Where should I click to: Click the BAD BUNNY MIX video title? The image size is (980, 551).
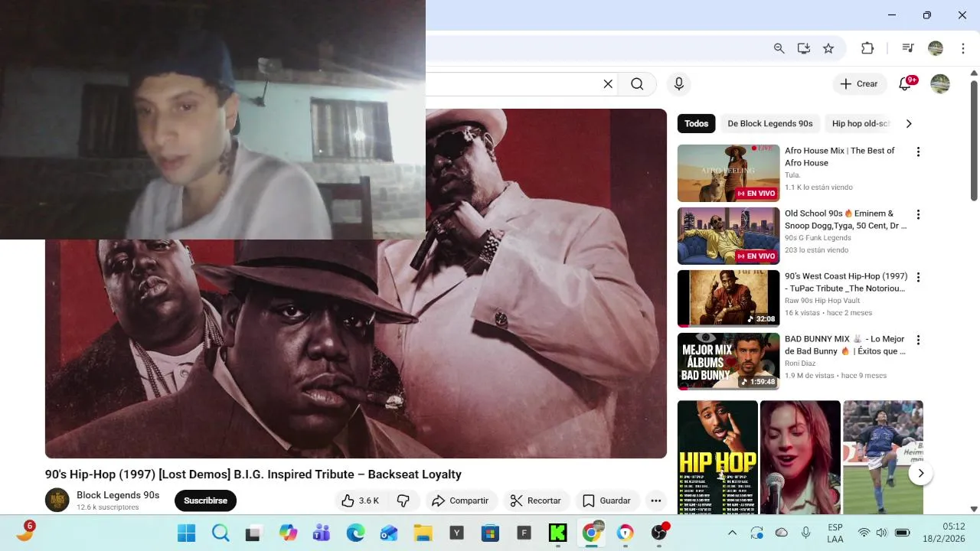844,345
